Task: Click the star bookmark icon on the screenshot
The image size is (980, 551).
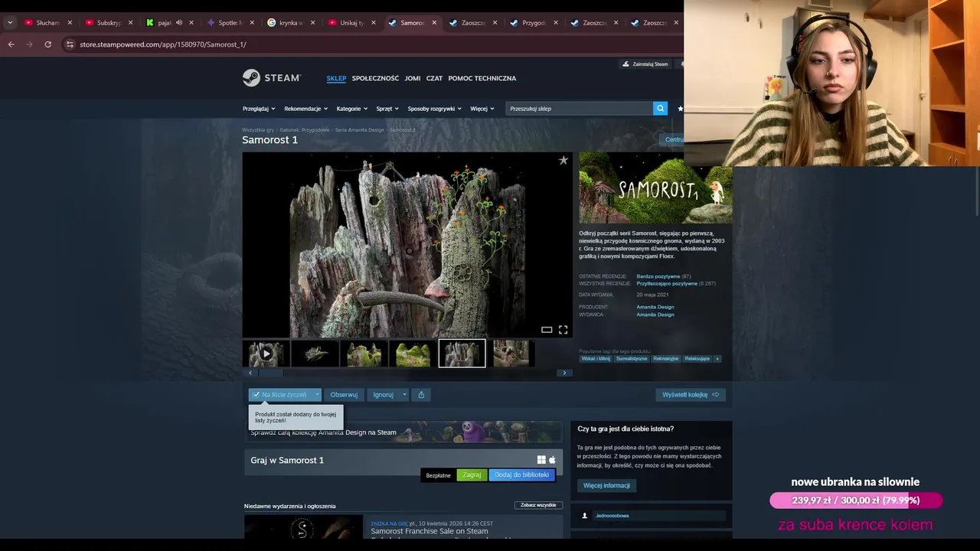Action: [x=563, y=160]
